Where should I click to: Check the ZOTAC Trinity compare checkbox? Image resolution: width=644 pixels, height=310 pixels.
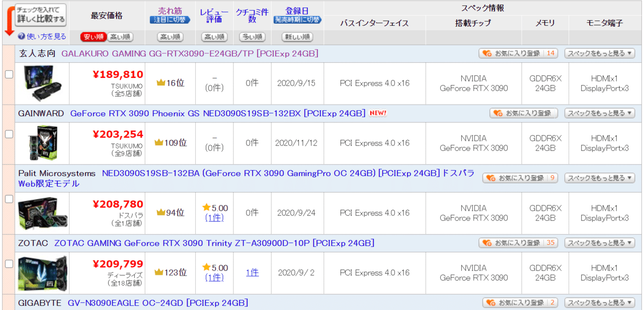[9, 264]
